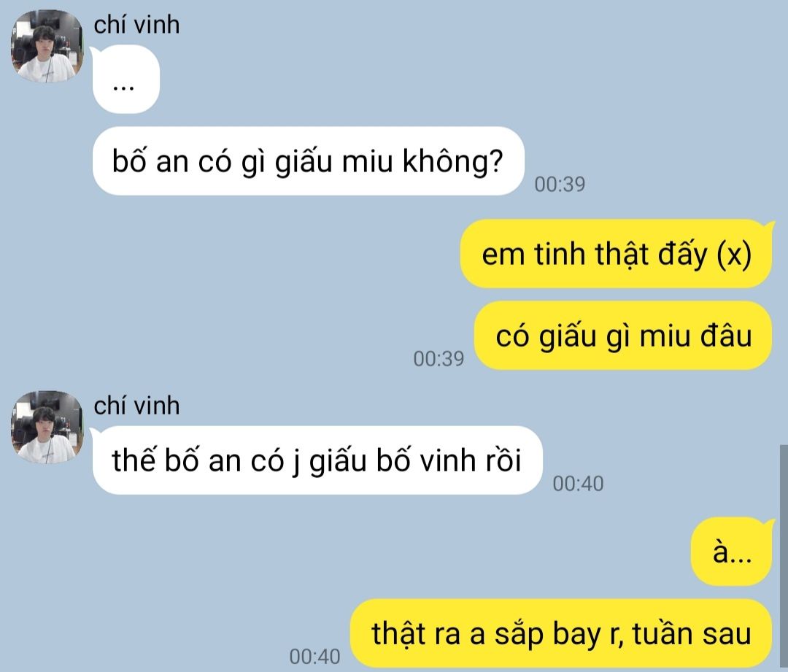The image size is (788, 672).
Task: Tap the 00:40 timestamp beside white bubble
Action: (x=578, y=484)
